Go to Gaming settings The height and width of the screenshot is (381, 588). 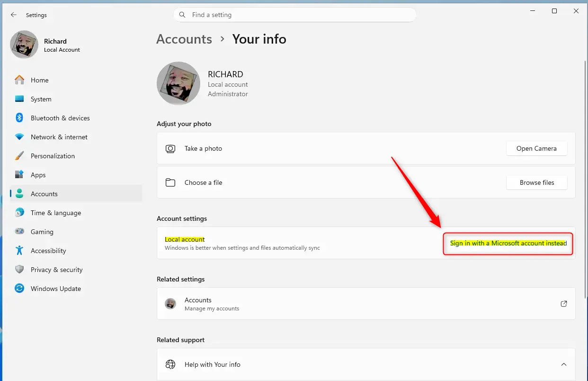pyautogui.click(x=76, y=232)
